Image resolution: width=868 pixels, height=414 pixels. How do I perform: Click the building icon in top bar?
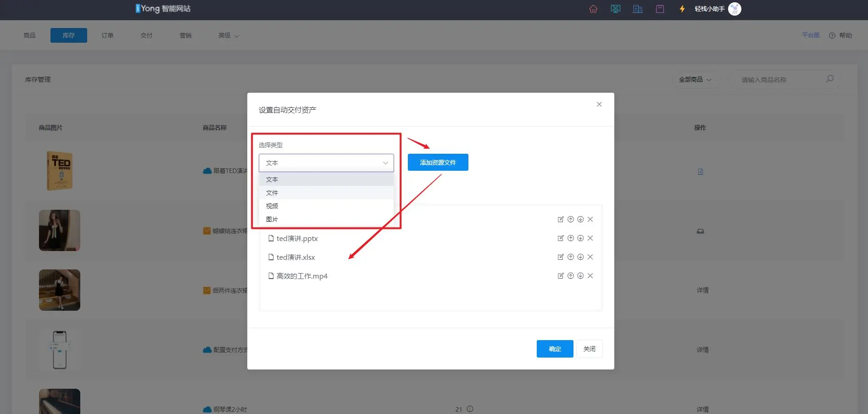(638, 9)
